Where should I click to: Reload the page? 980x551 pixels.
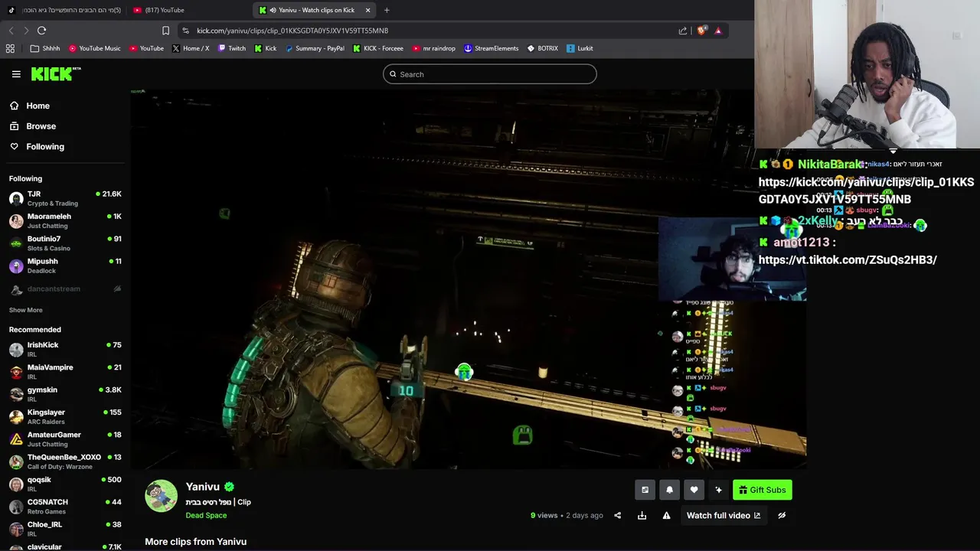(x=42, y=31)
